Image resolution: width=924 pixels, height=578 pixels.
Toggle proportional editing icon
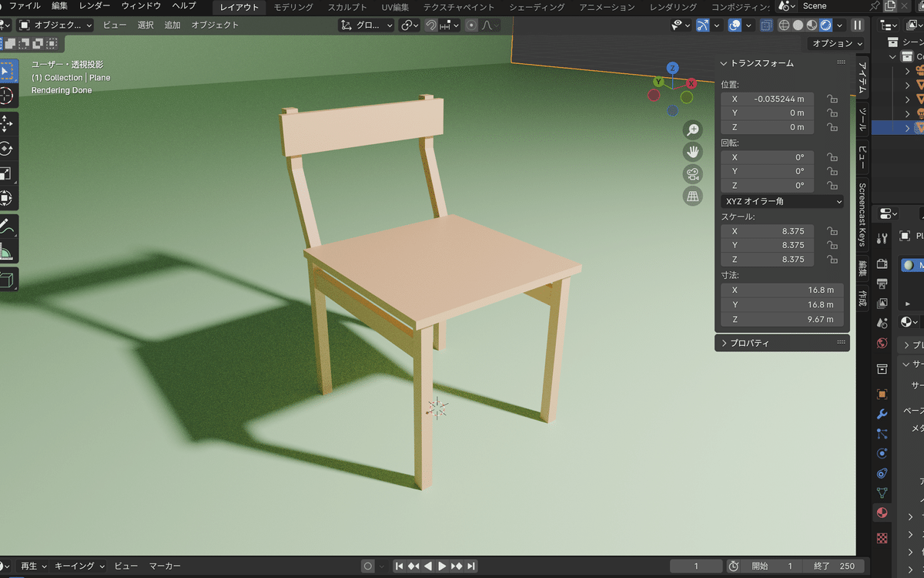[472, 25]
